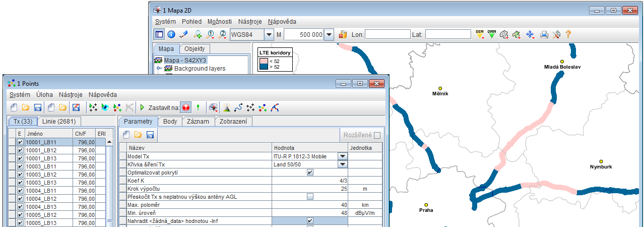Viewport: 644px width, 227px height.
Task: Open the Model Tx dropdown
Action: click(x=343, y=156)
